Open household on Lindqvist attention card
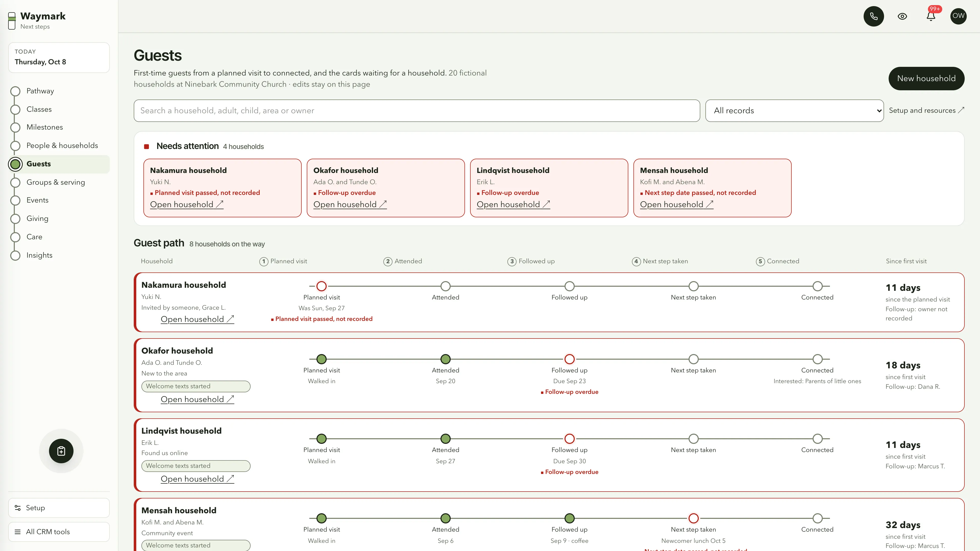Viewport: 980px width, 551px height. pyautogui.click(x=513, y=204)
